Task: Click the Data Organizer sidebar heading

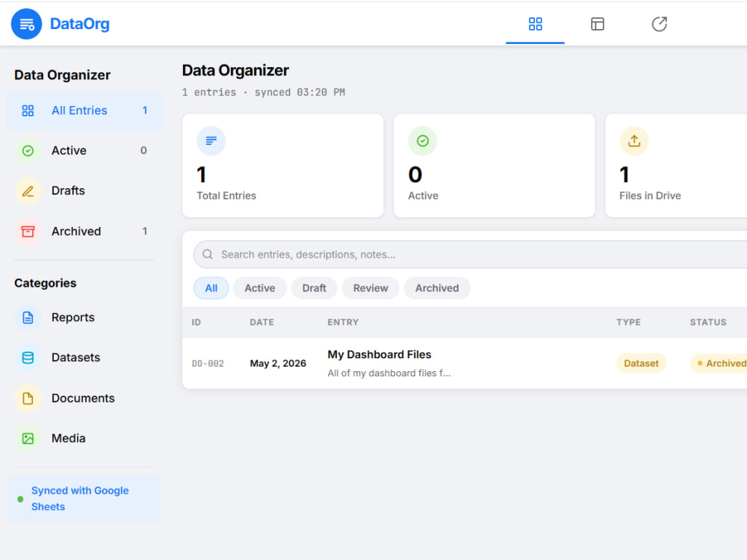Action: pos(63,75)
